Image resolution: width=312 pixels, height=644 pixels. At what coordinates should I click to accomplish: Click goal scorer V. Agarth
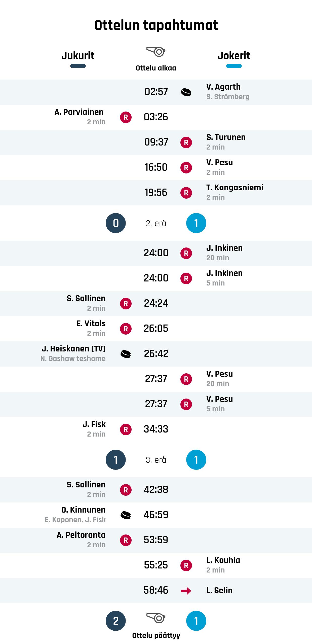(223, 87)
